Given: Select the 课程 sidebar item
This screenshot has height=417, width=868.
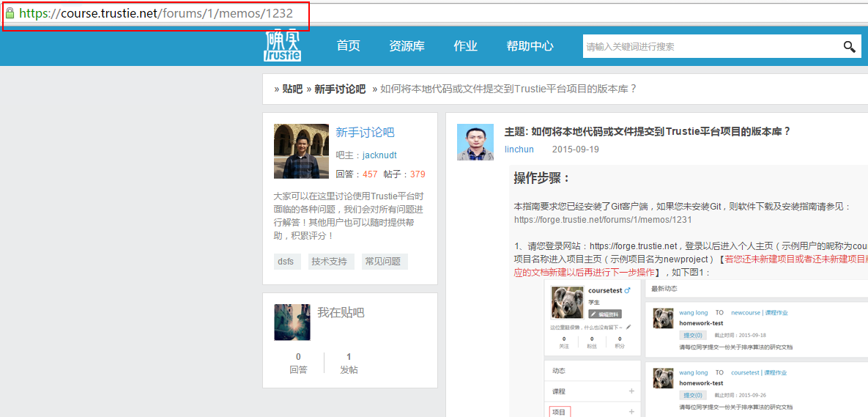Looking at the screenshot, I should point(559,391).
